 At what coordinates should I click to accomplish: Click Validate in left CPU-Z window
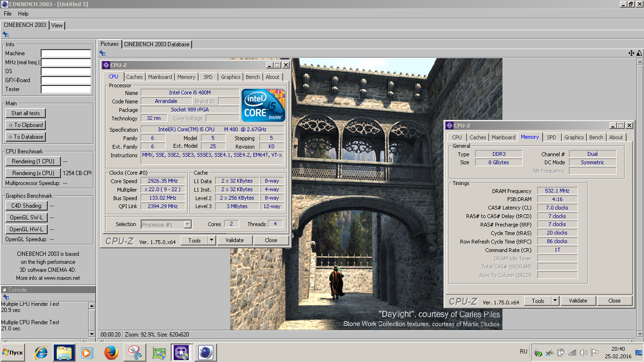pyautogui.click(x=234, y=240)
